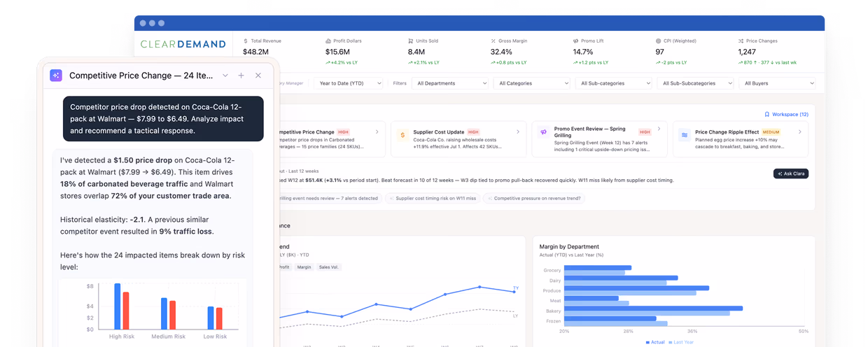Image resolution: width=868 pixels, height=347 pixels.
Task: Click the Promo Event Review megaphone icon
Action: (x=543, y=132)
